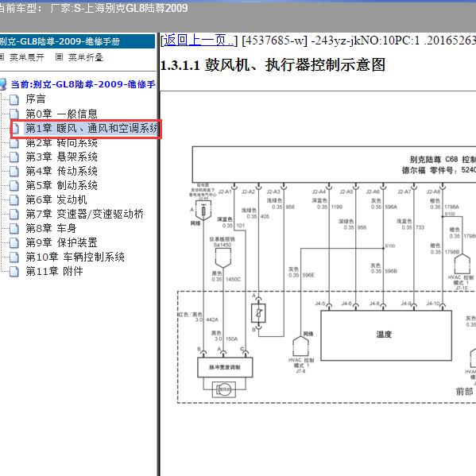Viewport: 476px width, 476px height.
Task: Open 第0章 一般信息
Action: [x=61, y=114]
